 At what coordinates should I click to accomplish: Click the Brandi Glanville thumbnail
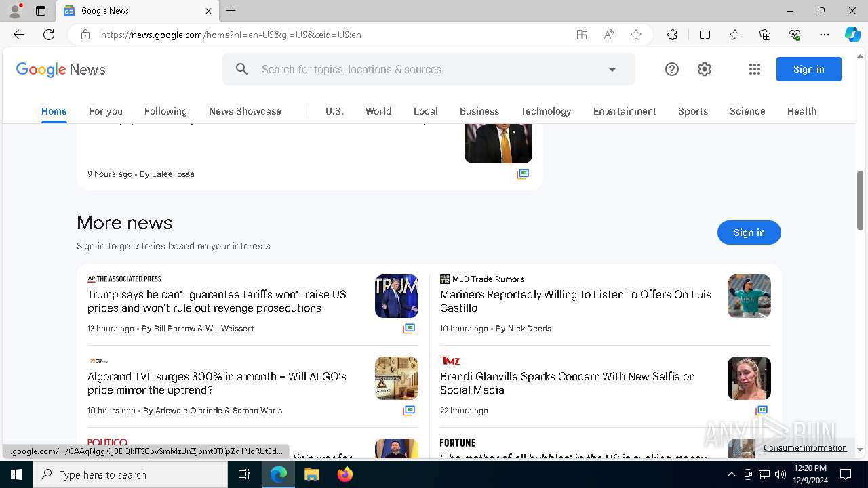pos(749,378)
